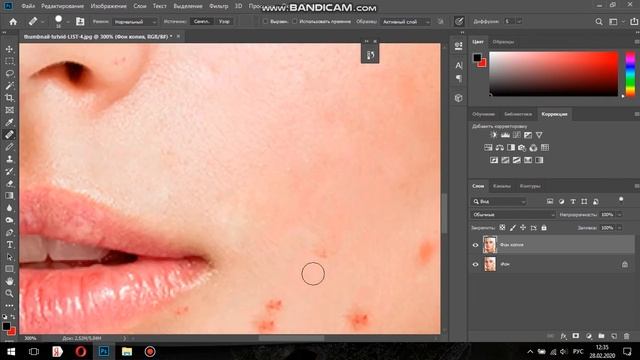Select the Gradient tool
Viewport: 640px width, 360px height.
(x=9, y=196)
